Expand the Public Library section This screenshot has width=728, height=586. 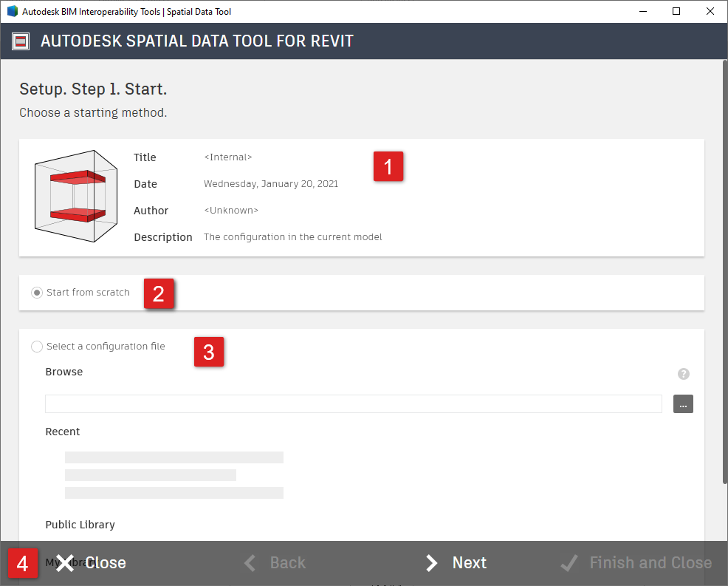click(80, 525)
